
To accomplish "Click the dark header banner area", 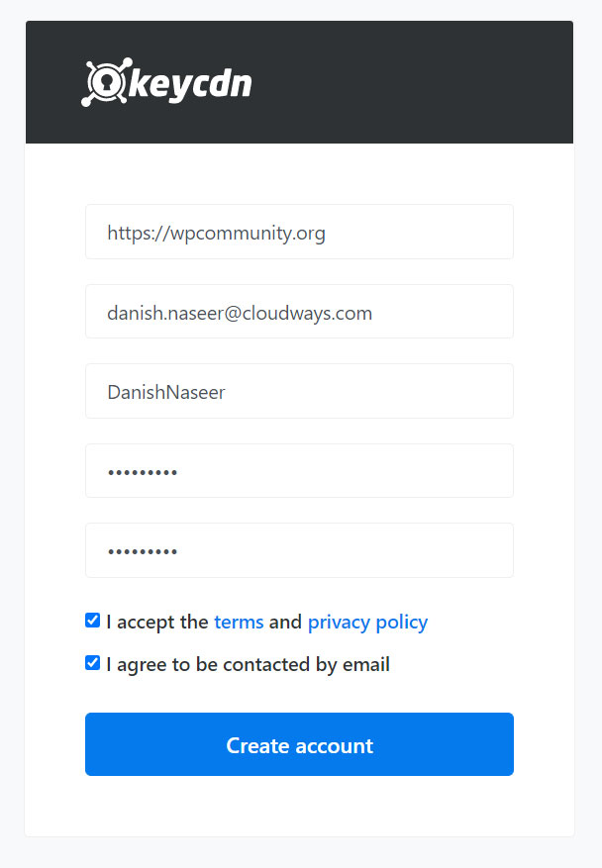I will [x=416, y=83].
